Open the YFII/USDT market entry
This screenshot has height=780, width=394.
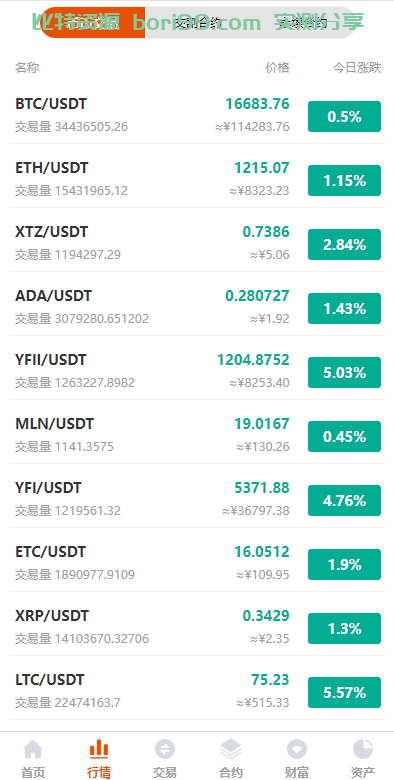click(197, 372)
